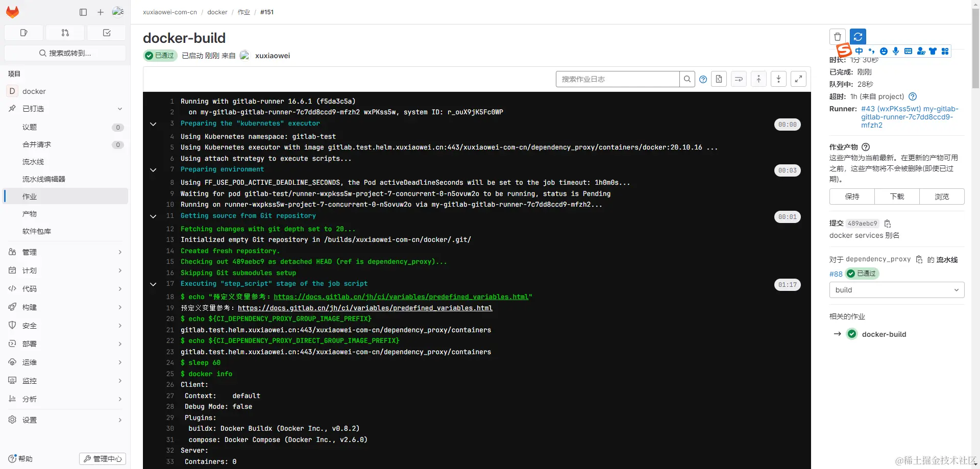Image resolution: width=980 pixels, height=469 pixels.
Task: Retry the job with blue refresh button
Action: [858, 37]
